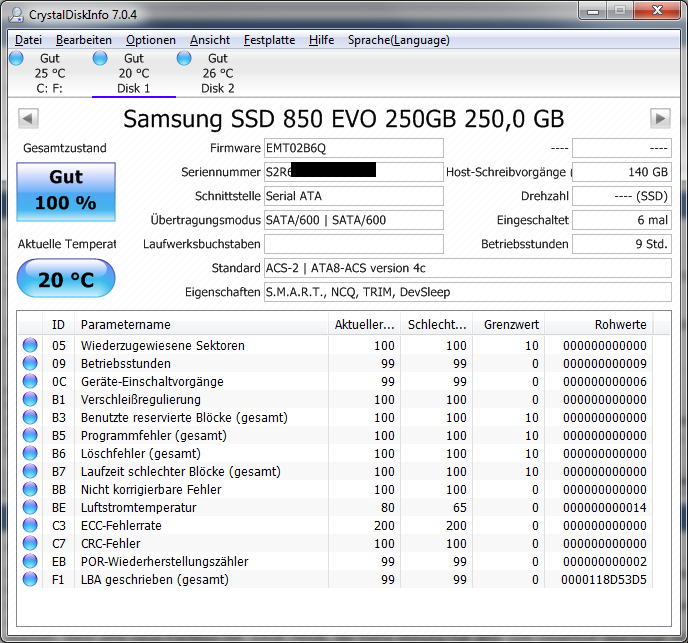Click the Übertragungsmodus field SATA/600
The width and height of the screenshot is (688, 643).
coord(354,220)
